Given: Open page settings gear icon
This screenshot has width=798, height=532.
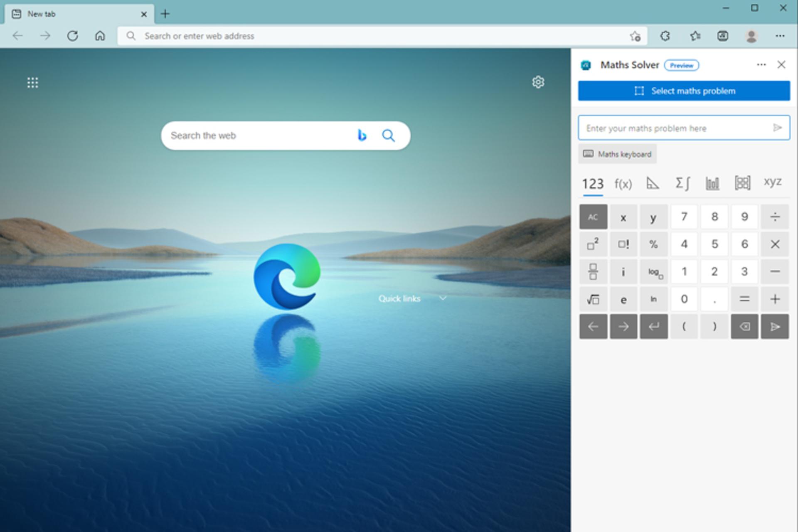Looking at the screenshot, I should [538, 82].
